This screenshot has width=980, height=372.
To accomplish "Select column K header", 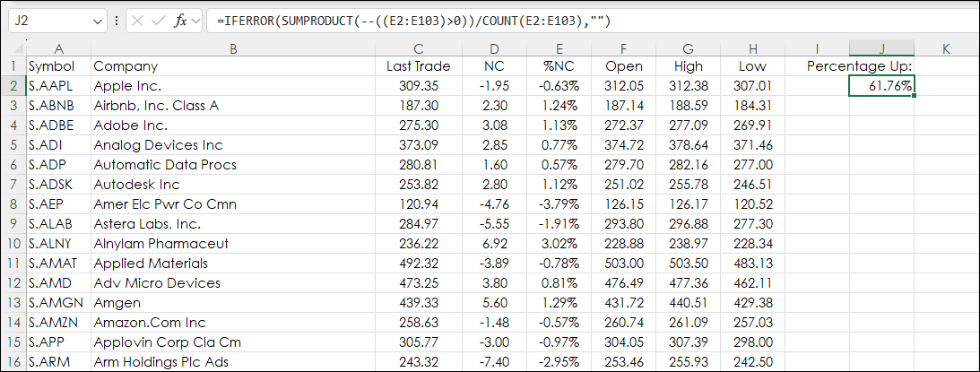I will tap(945, 48).
